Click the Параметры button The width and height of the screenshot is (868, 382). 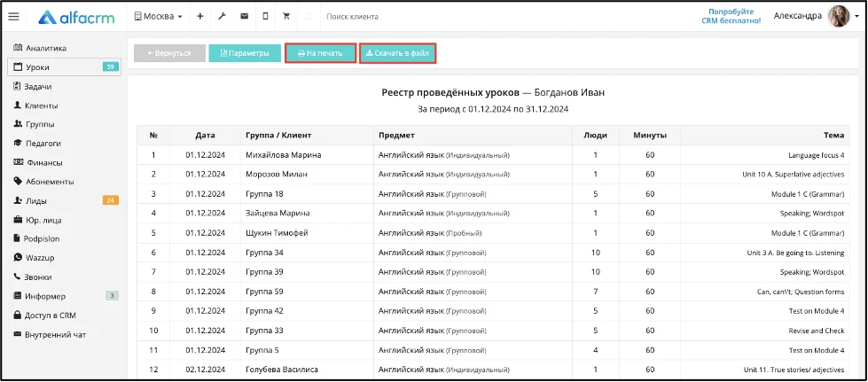tap(245, 53)
